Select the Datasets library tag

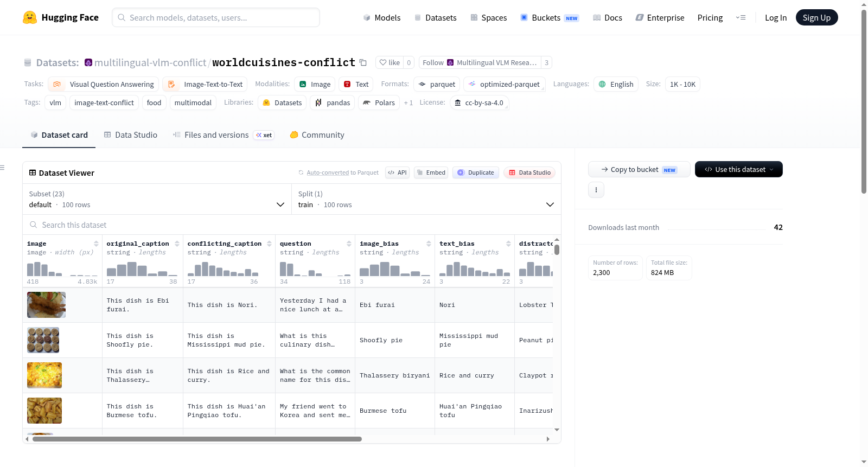pyautogui.click(x=282, y=103)
